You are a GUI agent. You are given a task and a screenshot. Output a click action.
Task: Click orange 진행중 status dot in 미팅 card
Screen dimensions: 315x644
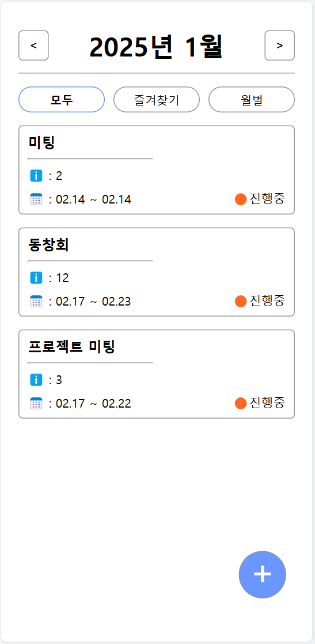pyautogui.click(x=241, y=199)
